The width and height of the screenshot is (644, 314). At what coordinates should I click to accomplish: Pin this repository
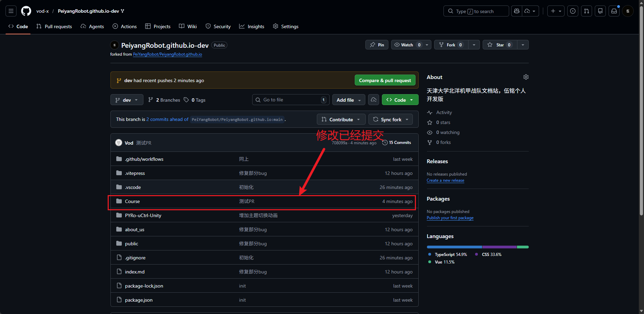coord(377,45)
